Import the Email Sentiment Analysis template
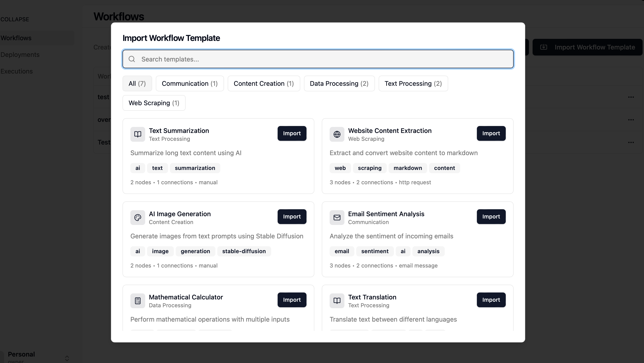644x363 pixels. coord(491,216)
